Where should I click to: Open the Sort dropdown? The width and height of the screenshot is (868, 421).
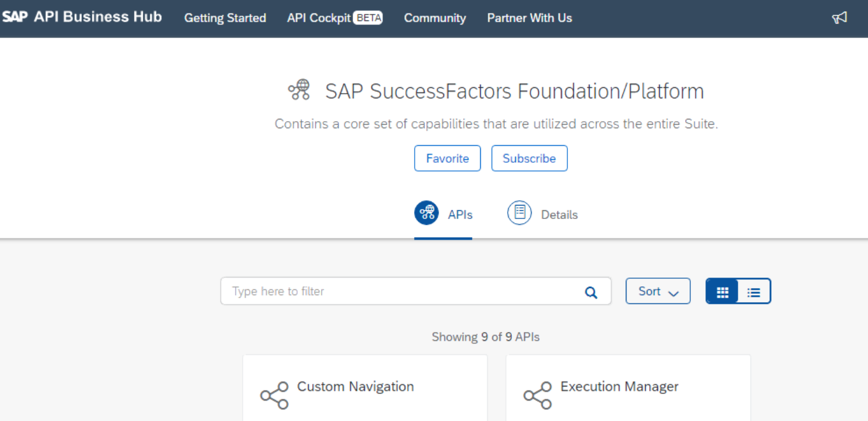pyautogui.click(x=657, y=291)
